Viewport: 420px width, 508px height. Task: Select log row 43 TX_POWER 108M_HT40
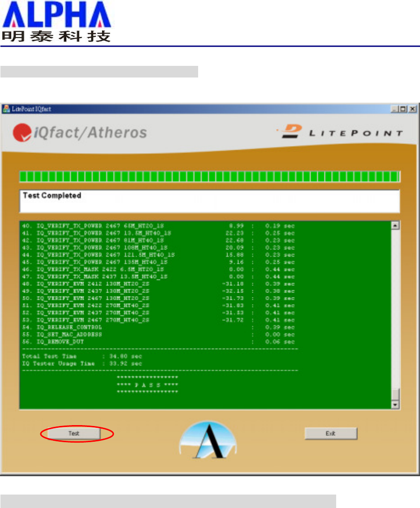tap(158, 248)
